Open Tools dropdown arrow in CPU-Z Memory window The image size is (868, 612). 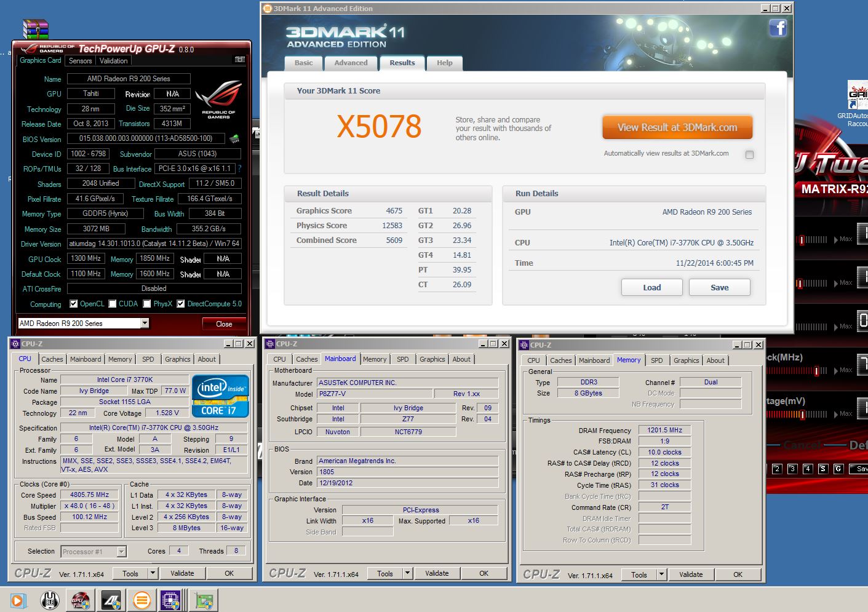[661, 574]
